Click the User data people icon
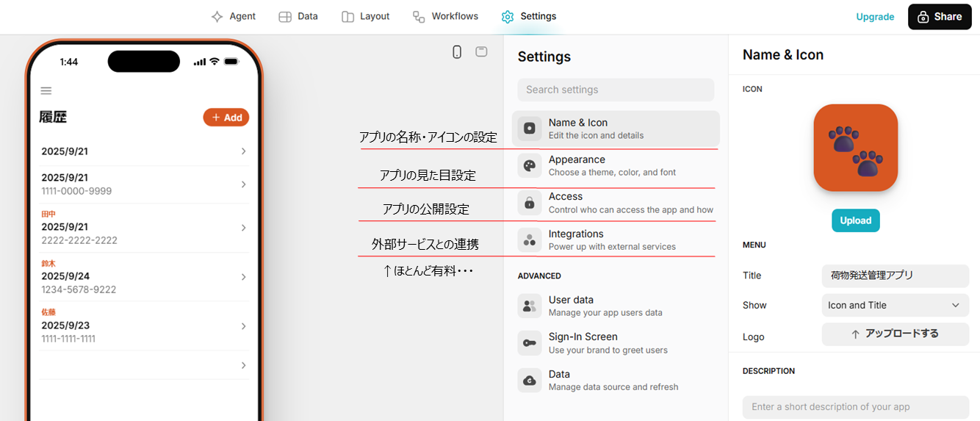The image size is (980, 421). tap(530, 306)
